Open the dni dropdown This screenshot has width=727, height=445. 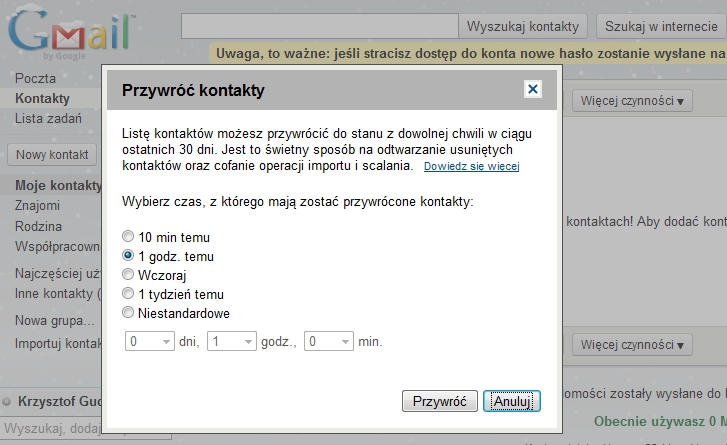click(x=149, y=342)
